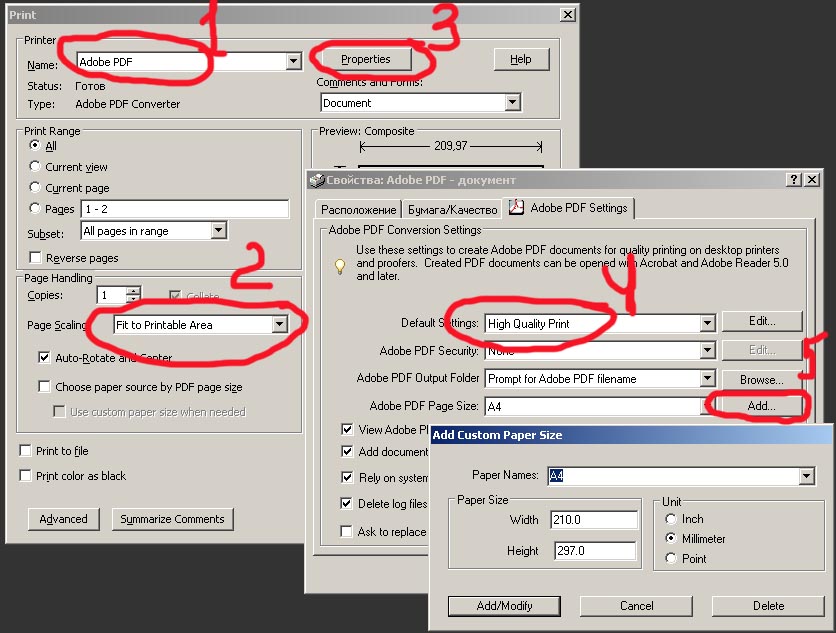Click the Pages range field showing 1 - 2
836x633 pixels.
click(x=185, y=209)
